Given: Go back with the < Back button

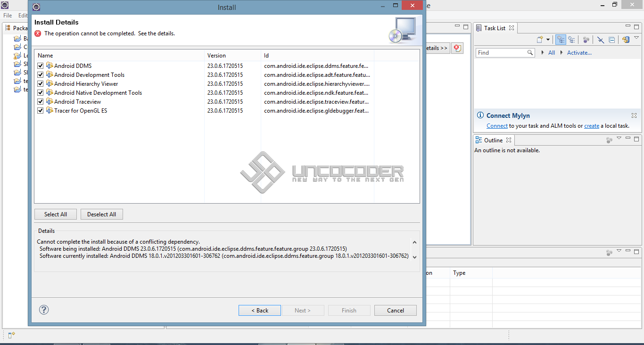Looking at the screenshot, I should (x=260, y=310).
